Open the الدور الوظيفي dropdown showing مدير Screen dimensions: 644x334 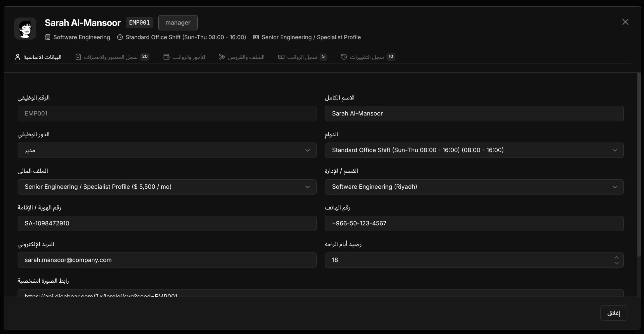coord(167,150)
